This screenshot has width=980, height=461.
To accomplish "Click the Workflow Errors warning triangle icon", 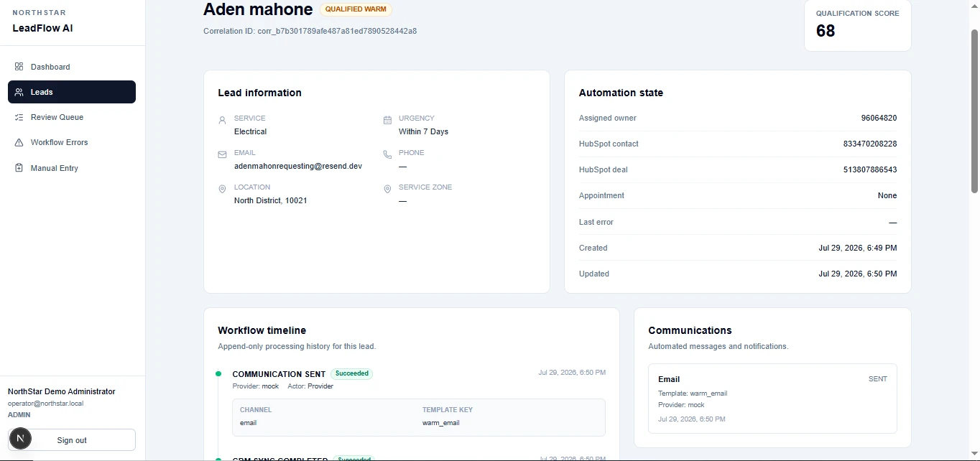I will click(x=19, y=142).
